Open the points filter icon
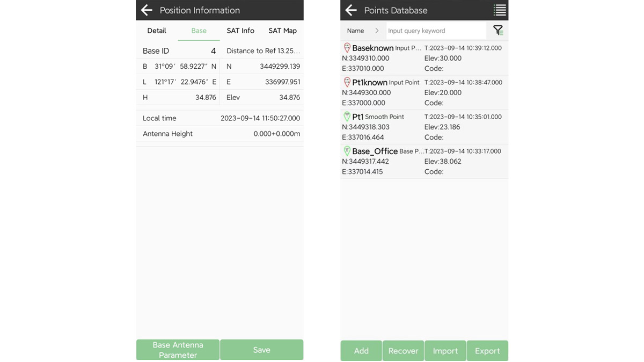Image resolution: width=644 pixels, height=362 pixels. pyautogui.click(x=497, y=31)
